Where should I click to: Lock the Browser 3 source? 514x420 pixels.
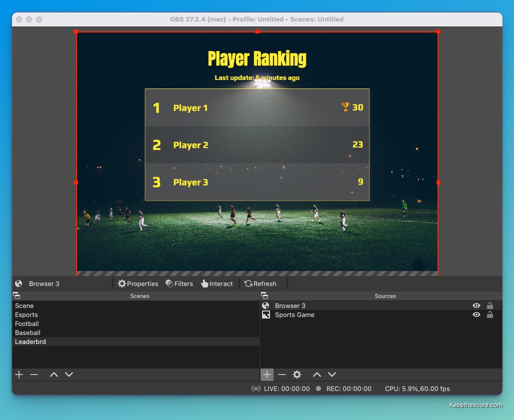tap(489, 305)
